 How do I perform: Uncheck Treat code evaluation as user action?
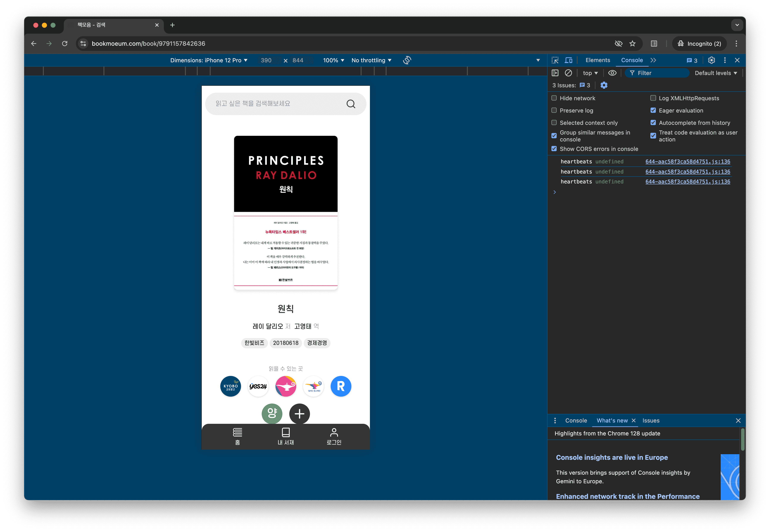point(653,136)
